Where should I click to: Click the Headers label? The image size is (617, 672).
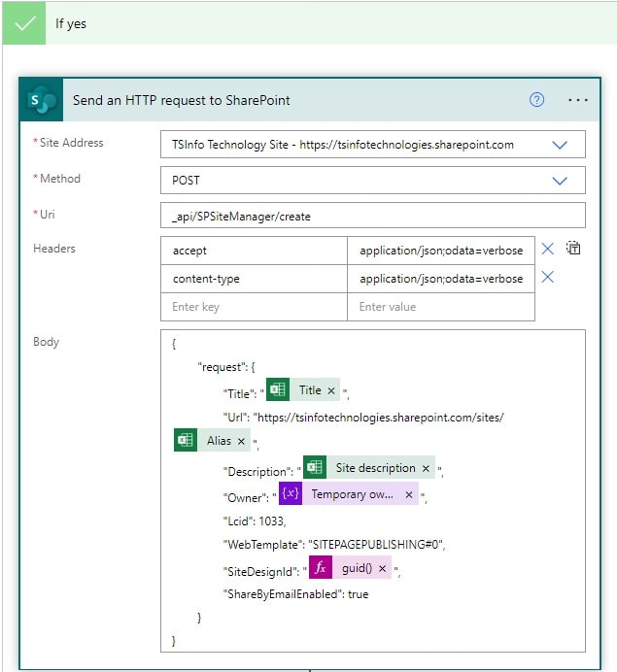[x=54, y=249]
